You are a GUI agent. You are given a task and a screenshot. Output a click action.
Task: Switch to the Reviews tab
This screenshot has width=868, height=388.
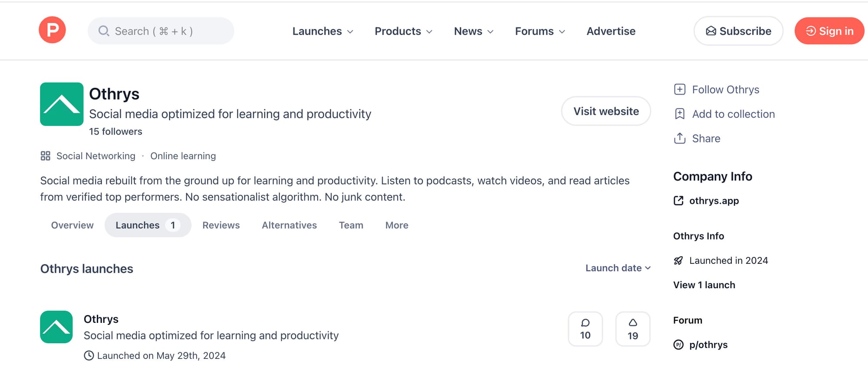[221, 225]
